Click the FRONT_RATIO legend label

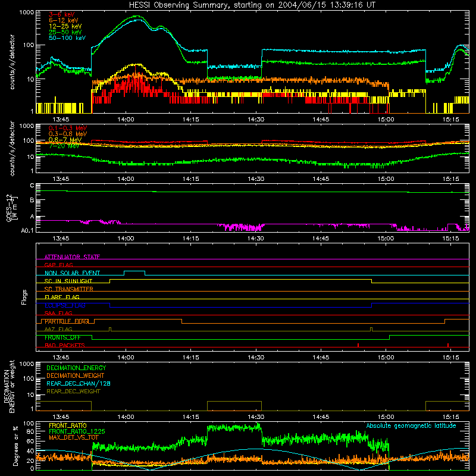[68, 425]
